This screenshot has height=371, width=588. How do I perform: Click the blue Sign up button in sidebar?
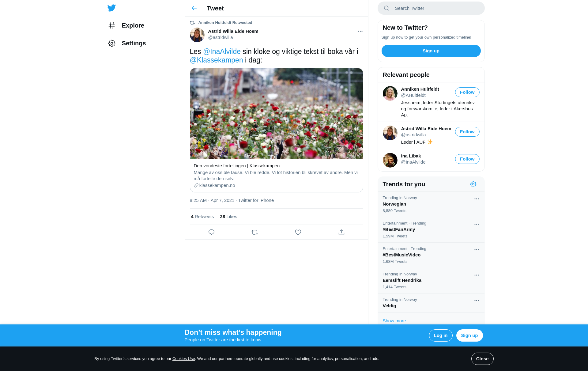coord(431,51)
